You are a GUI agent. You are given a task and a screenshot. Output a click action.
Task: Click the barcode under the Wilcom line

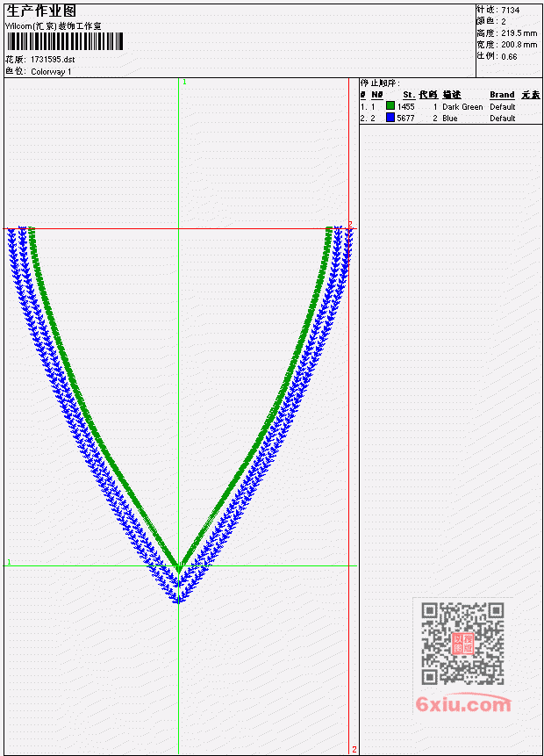[65, 41]
